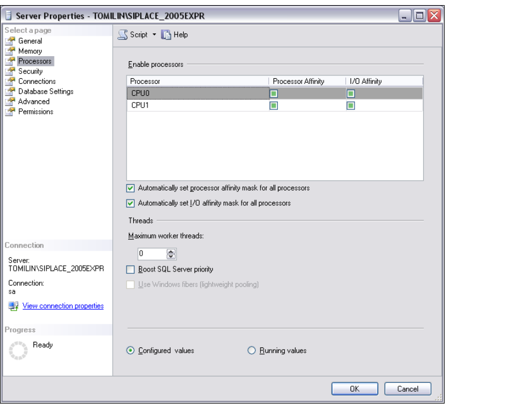Click the Permissions page icon

click(x=10, y=112)
